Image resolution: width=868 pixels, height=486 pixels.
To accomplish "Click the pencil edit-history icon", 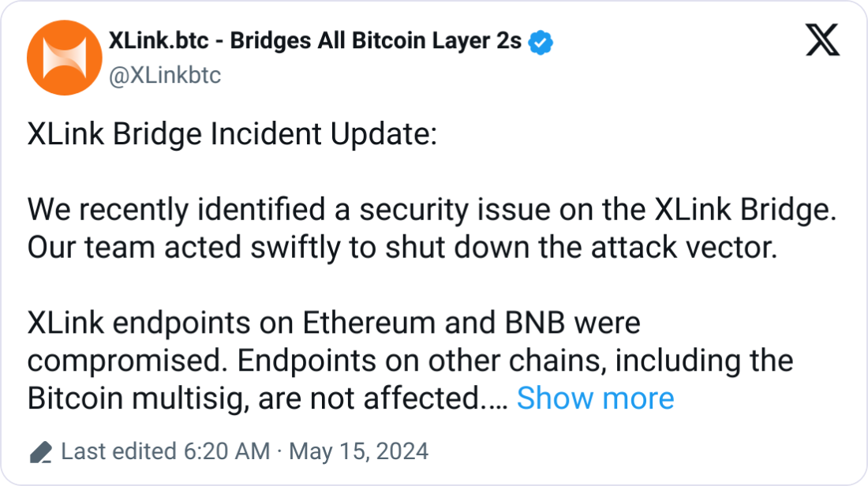I will tap(41, 452).
